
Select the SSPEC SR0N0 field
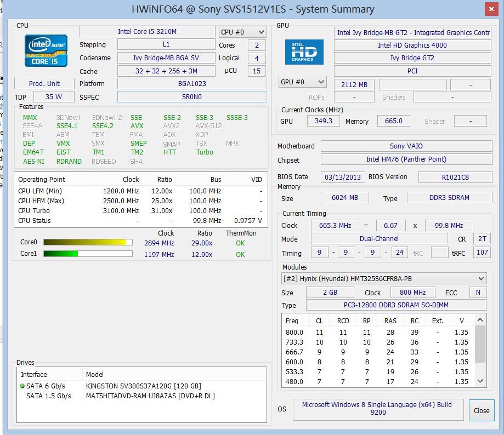point(192,97)
